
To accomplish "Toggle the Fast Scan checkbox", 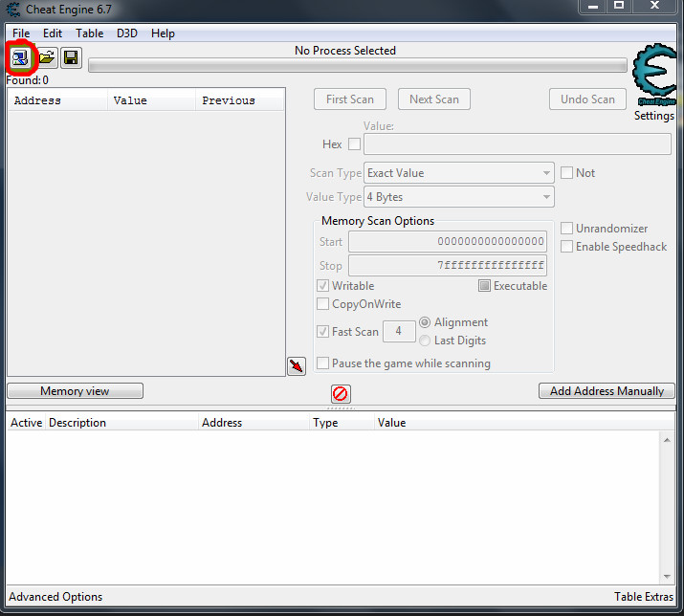I will [322, 332].
